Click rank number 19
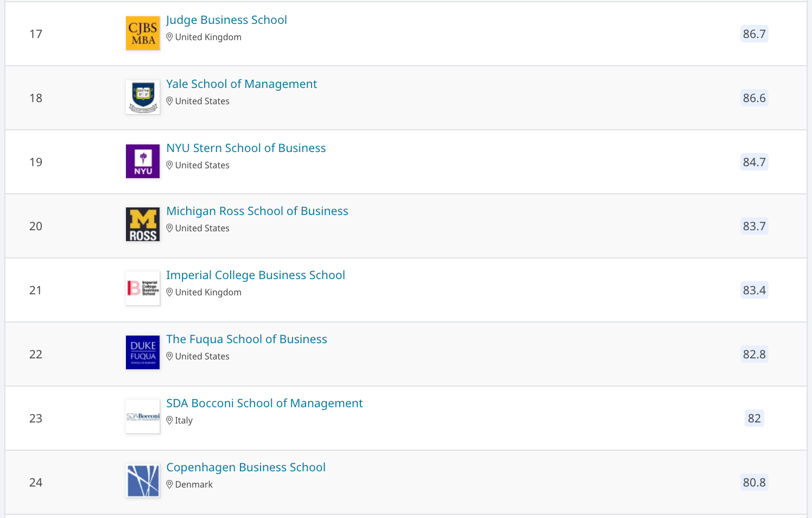The height and width of the screenshot is (518, 812). 36,162
